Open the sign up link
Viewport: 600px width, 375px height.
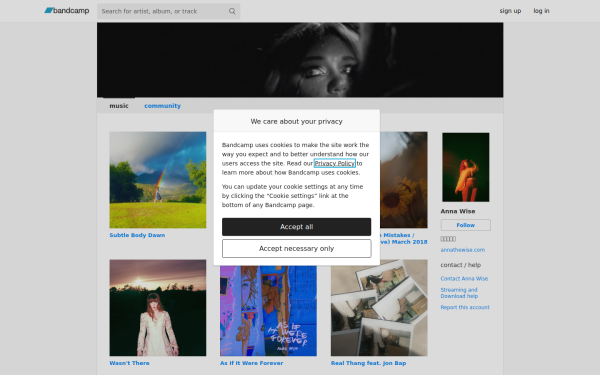coord(510,11)
